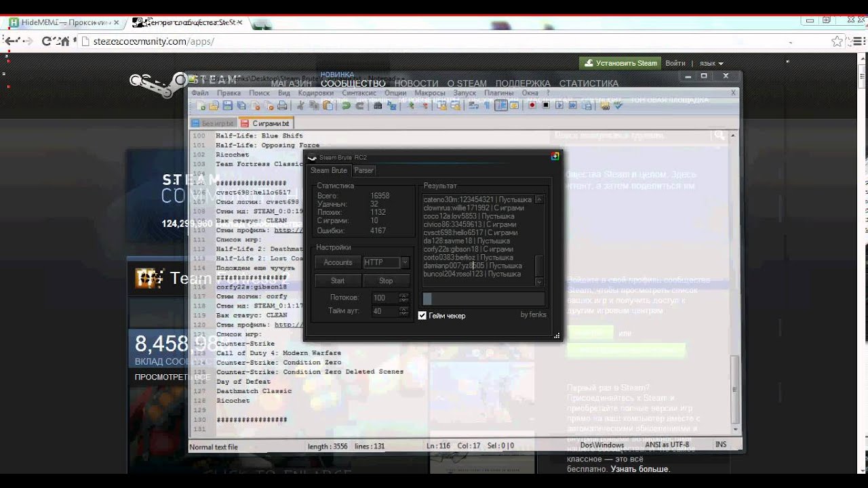Play back the recorded macro icon
The image size is (868, 488).
click(559, 105)
